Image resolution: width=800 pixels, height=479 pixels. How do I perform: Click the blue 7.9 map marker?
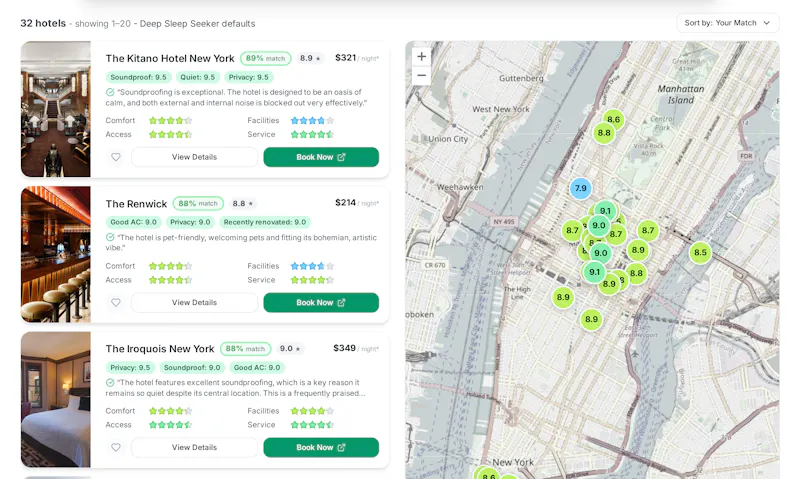581,188
